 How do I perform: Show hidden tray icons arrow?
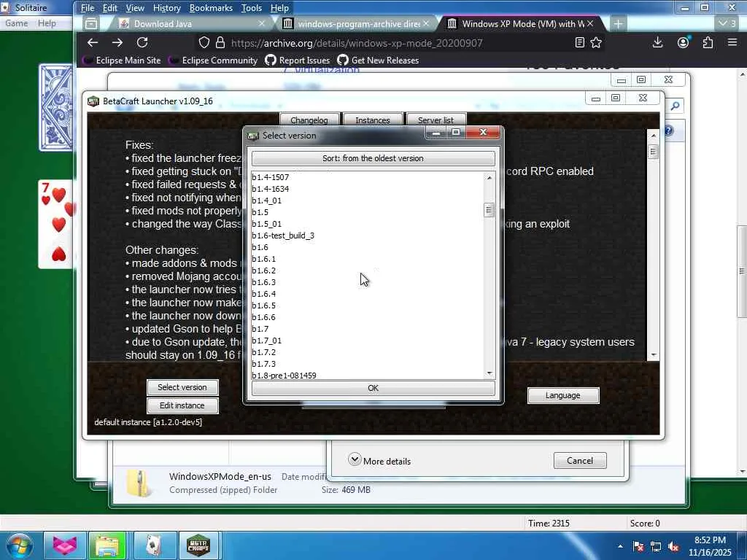coord(620,547)
